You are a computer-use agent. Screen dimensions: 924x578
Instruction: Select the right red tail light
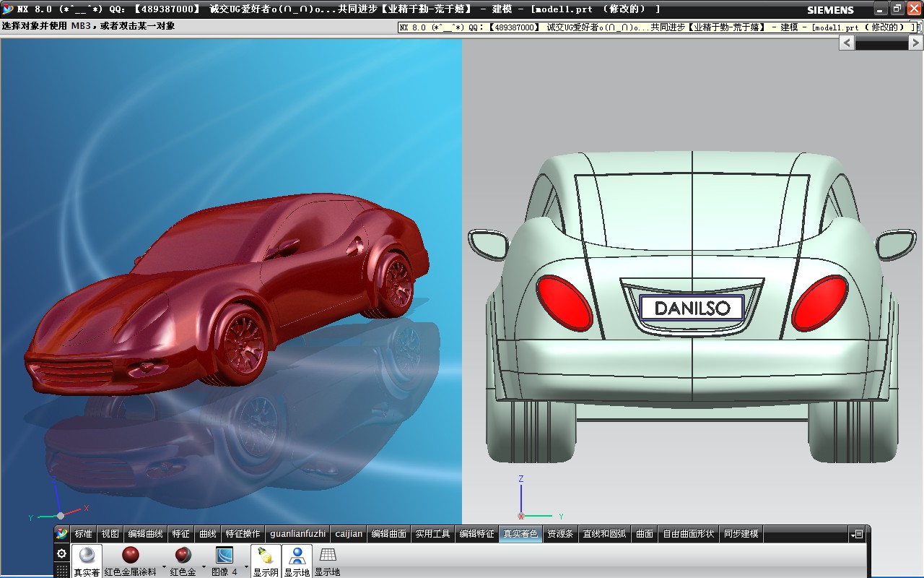819,303
